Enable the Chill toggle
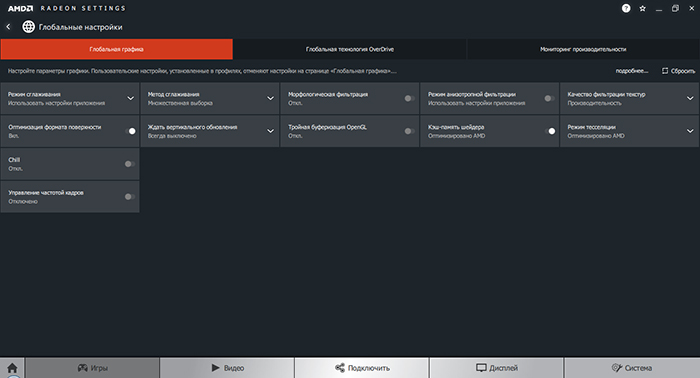Viewport: 700px width, 378px height. point(129,164)
